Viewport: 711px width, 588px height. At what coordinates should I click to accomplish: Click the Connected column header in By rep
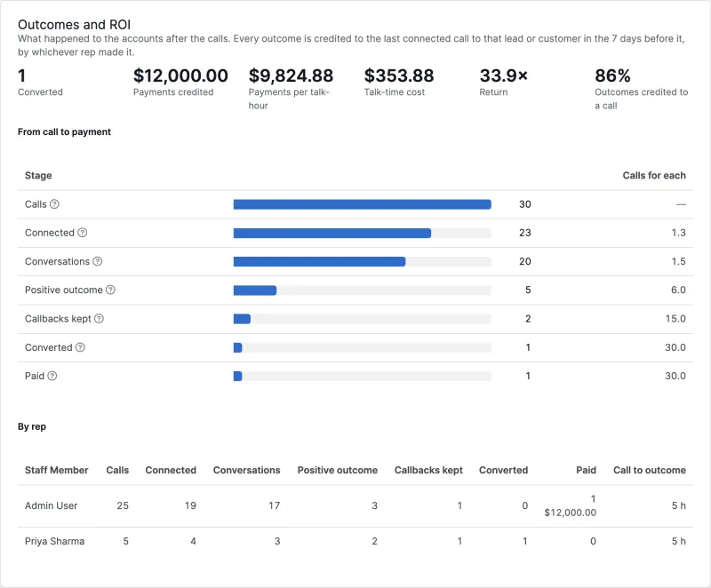pyautogui.click(x=171, y=470)
